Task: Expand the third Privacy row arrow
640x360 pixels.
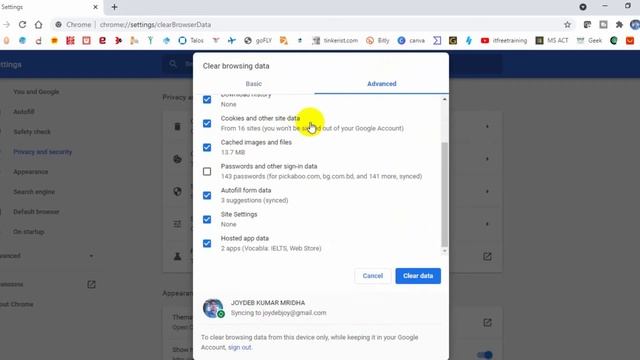Action: (487, 191)
